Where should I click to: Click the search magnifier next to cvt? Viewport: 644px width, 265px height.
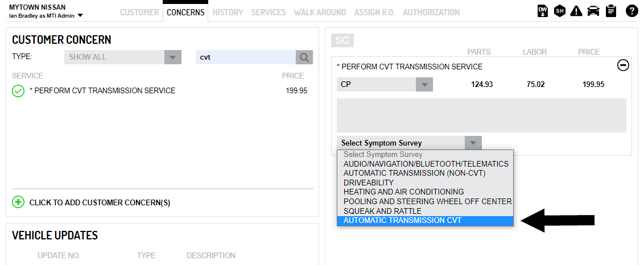(x=304, y=57)
